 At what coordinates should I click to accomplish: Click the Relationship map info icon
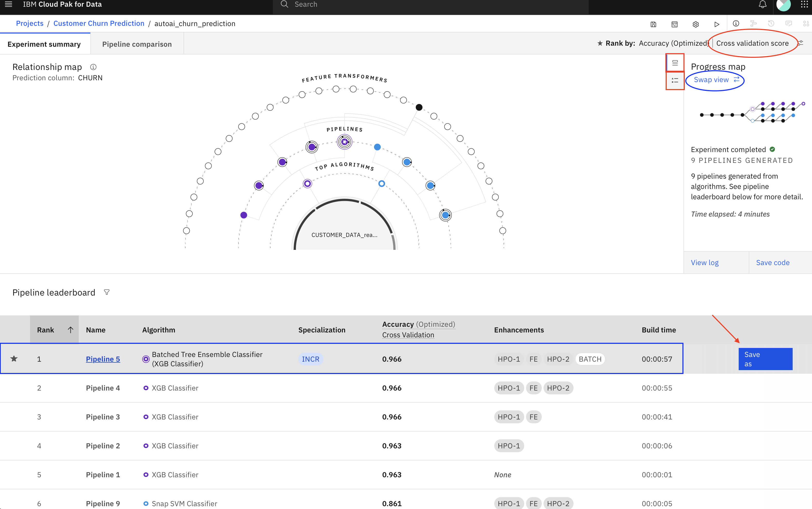click(93, 67)
